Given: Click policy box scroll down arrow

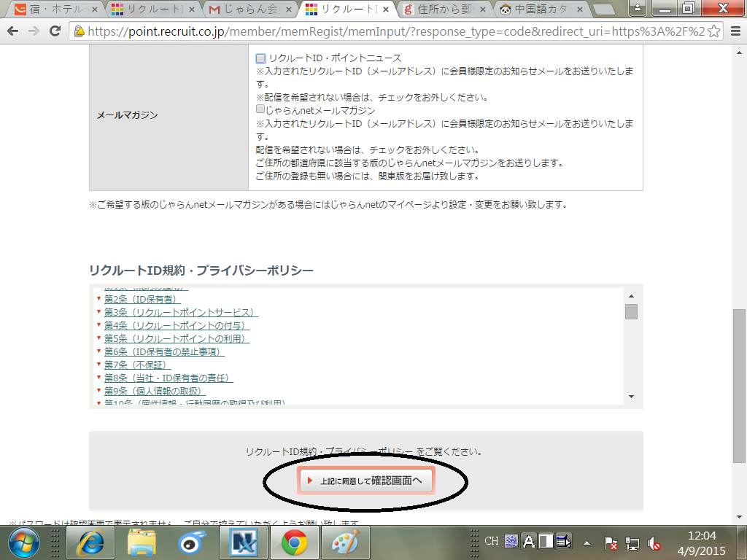Looking at the screenshot, I should click(x=631, y=396).
